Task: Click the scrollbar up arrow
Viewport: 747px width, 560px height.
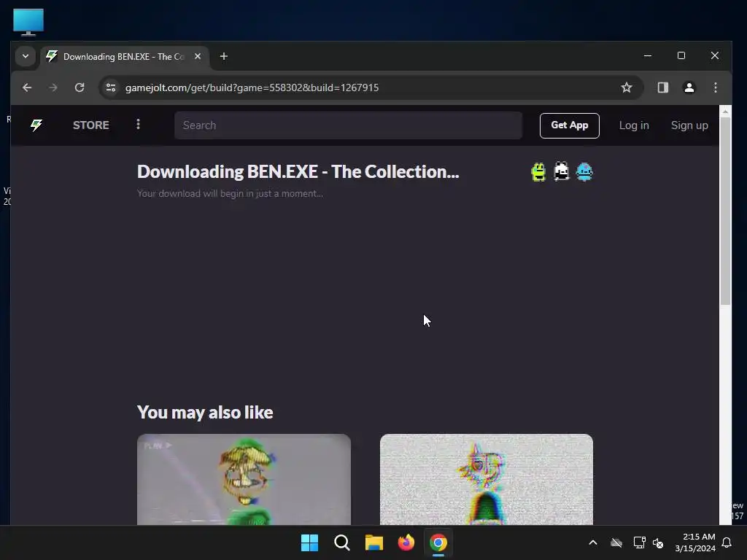Action: pyautogui.click(x=725, y=112)
